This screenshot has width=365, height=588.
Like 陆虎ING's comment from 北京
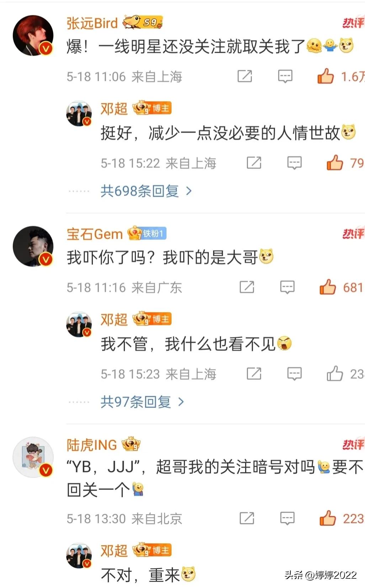[x=328, y=518]
